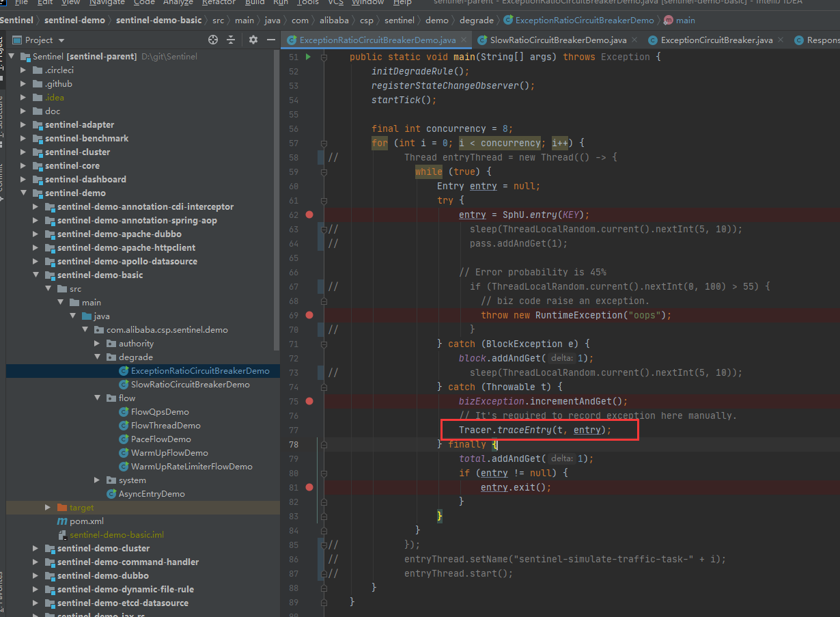Toggle the breakpoint on line 62

click(309, 215)
